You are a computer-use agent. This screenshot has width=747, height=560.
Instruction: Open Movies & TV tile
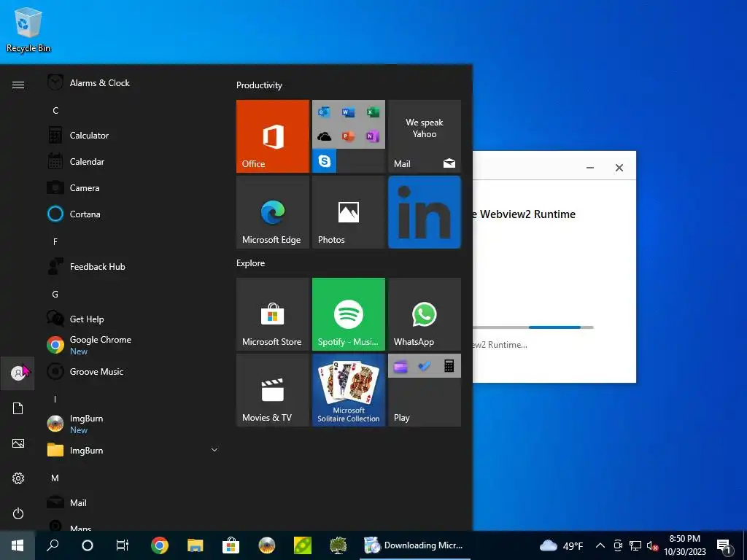click(x=273, y=390)
